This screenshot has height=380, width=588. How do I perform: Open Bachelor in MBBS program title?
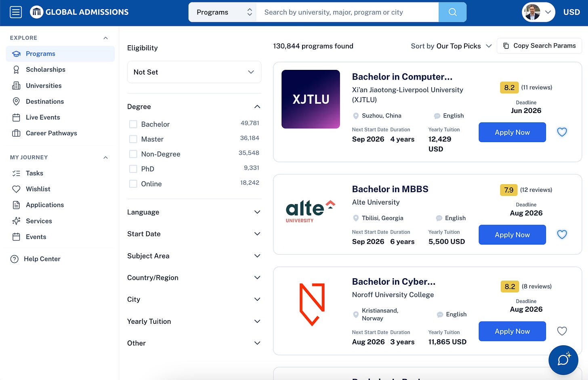click(390, 189)
